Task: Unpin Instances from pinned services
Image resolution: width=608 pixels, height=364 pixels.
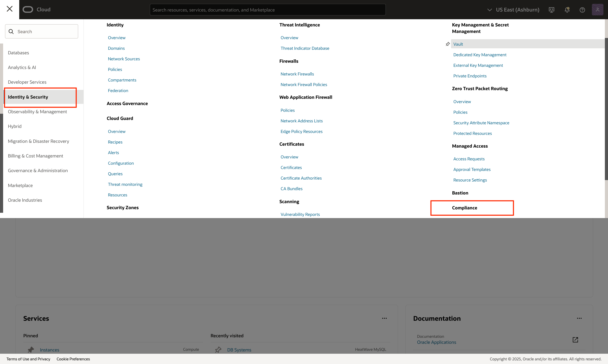Action: pyautogui.click(x=31, y=350)
